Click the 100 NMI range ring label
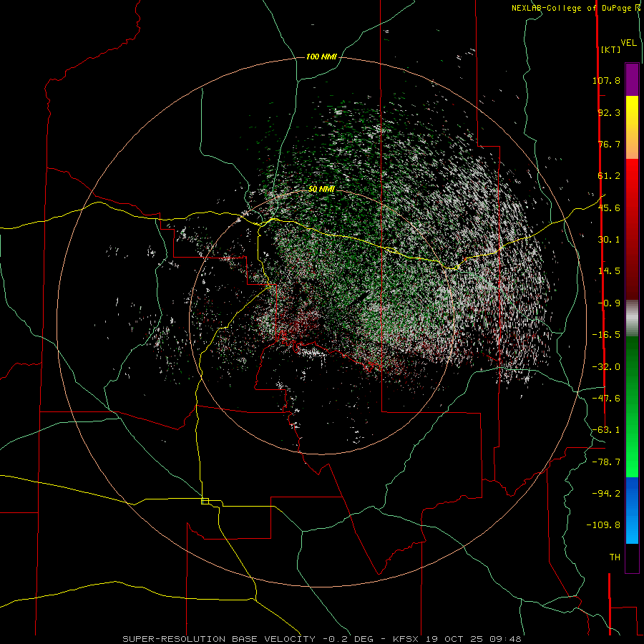 click(x=321, y=57)
